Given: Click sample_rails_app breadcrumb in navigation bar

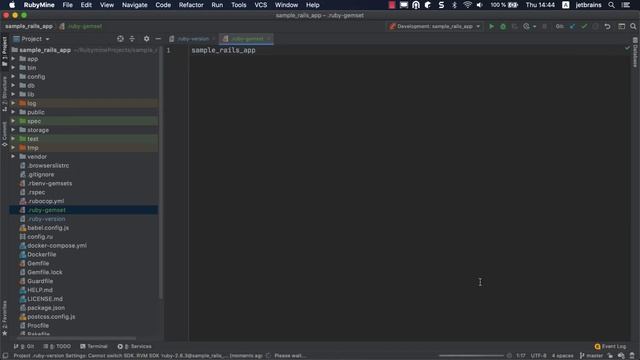Looking at the screenshot, I should click(29, 26).
